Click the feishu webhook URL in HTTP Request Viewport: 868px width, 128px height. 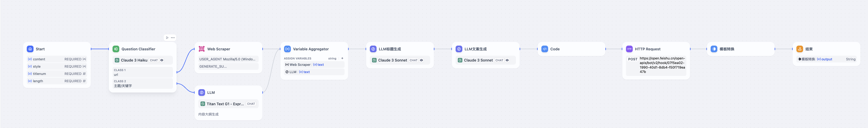click(662, 65)
